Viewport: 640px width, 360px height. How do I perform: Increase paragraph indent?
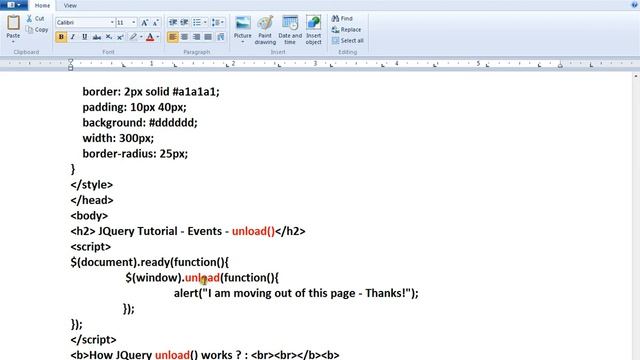click(x=184, y=22)
